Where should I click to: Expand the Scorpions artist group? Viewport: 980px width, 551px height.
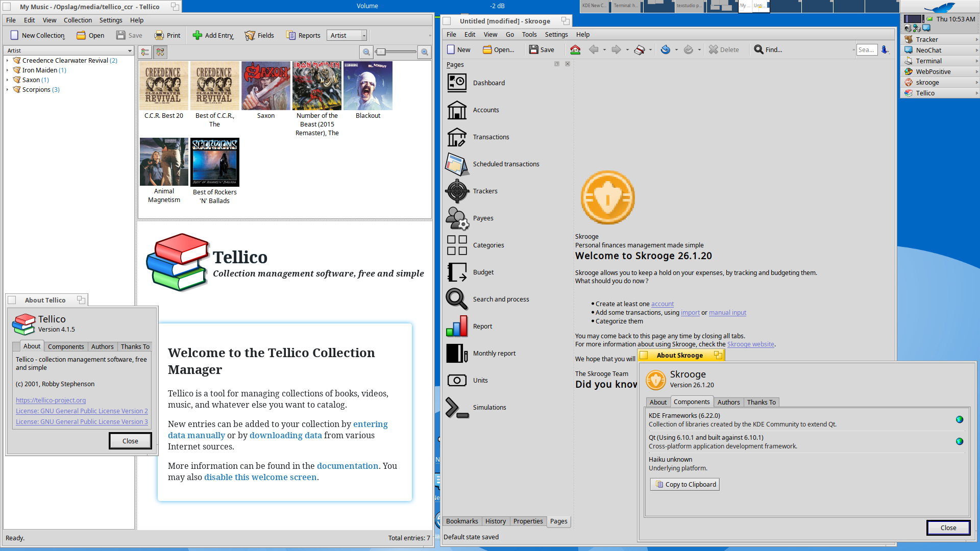(8, 90)
